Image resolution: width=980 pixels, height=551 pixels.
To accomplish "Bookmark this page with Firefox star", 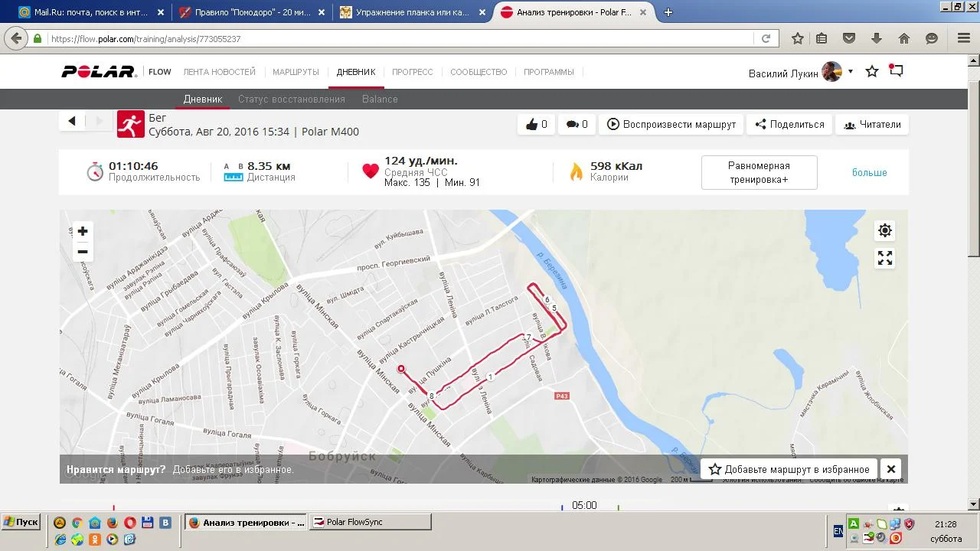I will [x=798, y=39].
